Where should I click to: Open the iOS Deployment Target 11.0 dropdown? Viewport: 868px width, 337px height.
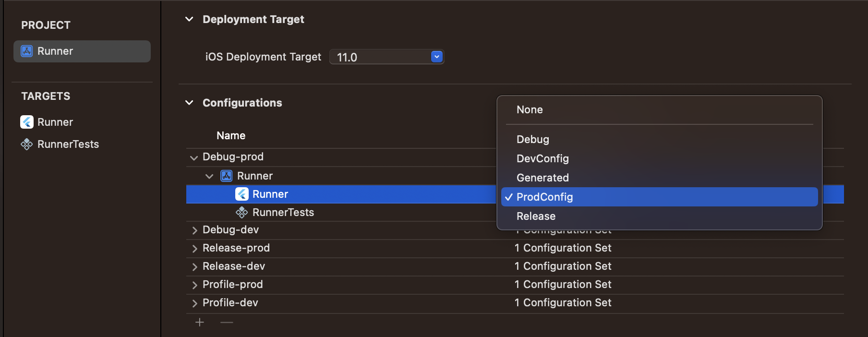(x=436, y=57)
